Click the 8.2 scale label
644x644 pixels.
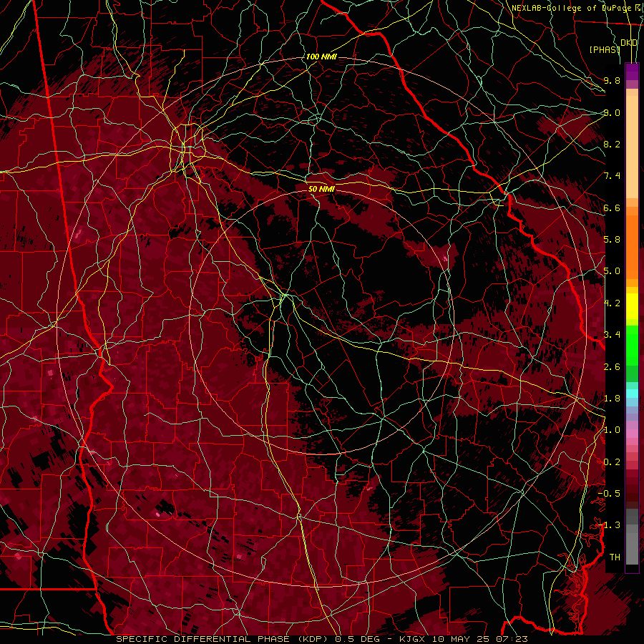tap(612, 144)
